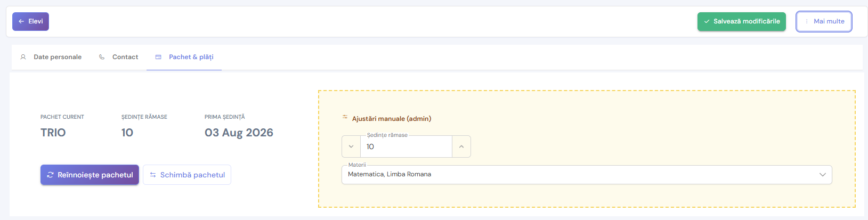Click the person icon for Date personale

23,57
